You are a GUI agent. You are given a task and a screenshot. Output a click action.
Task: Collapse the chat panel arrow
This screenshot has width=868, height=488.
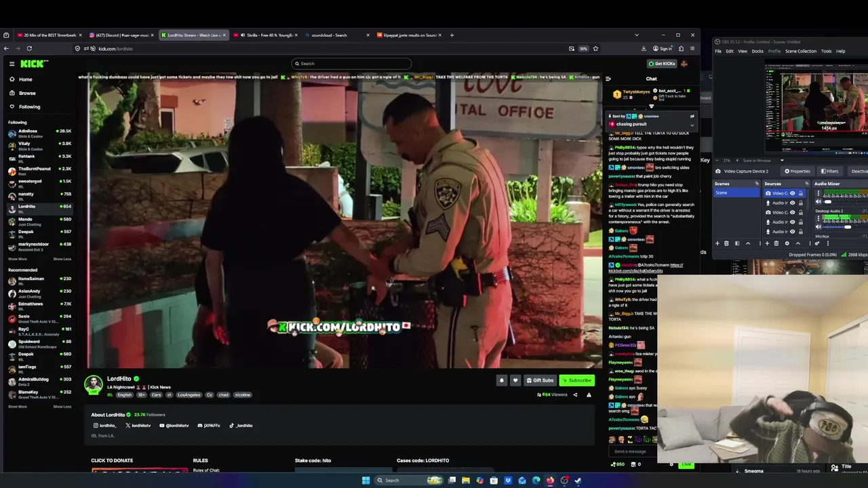(608, 79)
